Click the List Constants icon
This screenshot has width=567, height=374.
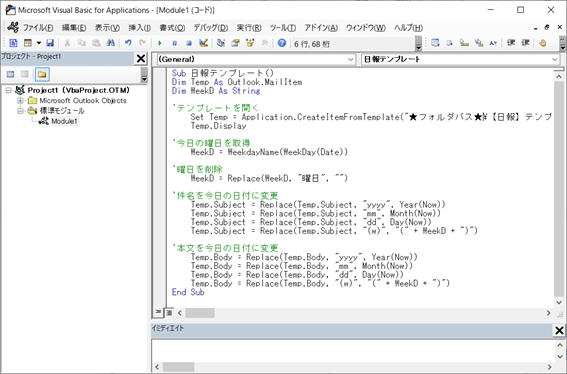click(x=449, y=43)
